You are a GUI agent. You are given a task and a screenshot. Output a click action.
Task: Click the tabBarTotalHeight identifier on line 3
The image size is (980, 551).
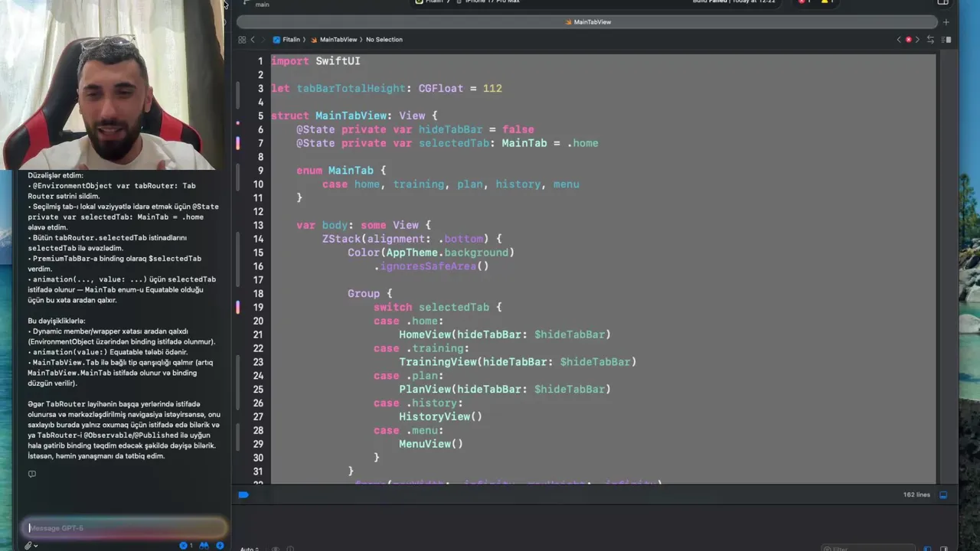click(x=351, y=89)
